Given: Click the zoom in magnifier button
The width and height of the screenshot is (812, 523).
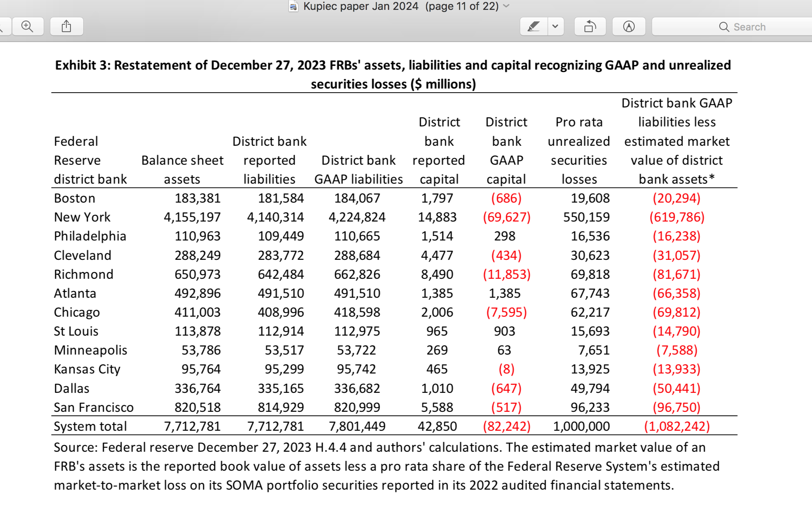Looking at the screenshot, I should [x=28, y=27].
